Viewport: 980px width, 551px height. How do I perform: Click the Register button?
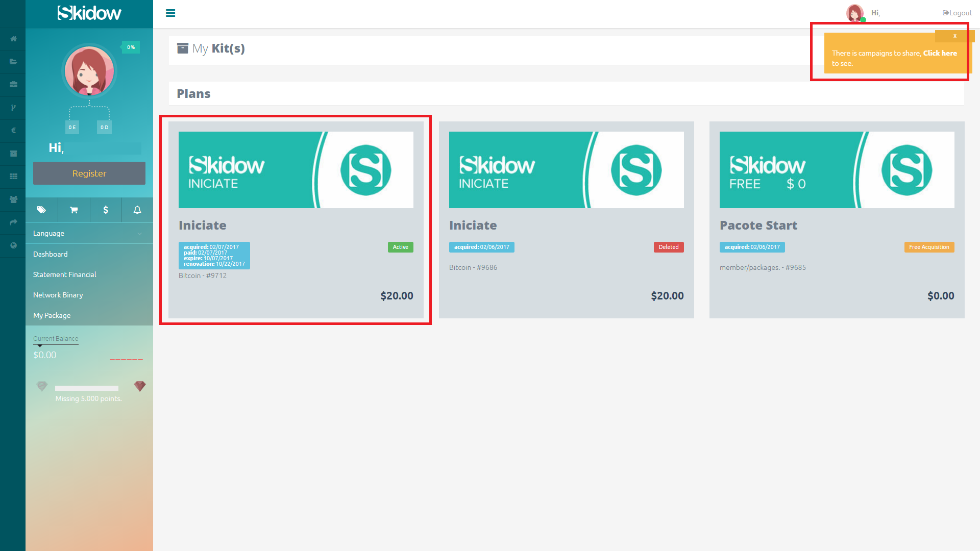pos(89,173)
